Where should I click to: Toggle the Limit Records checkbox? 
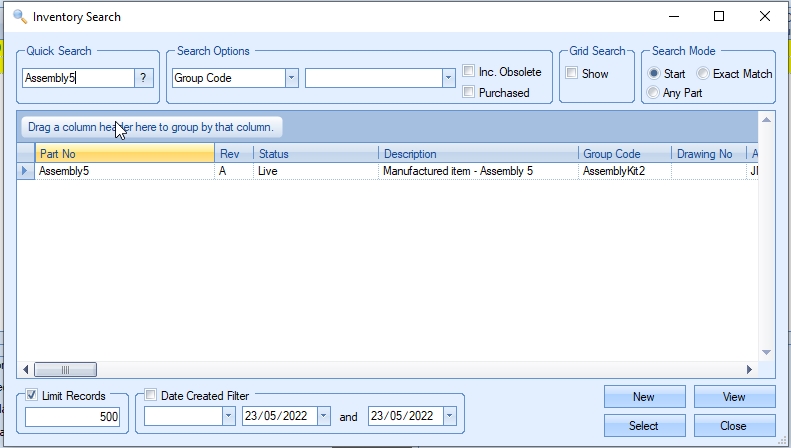pyautogui.click(x=33, y=396)
